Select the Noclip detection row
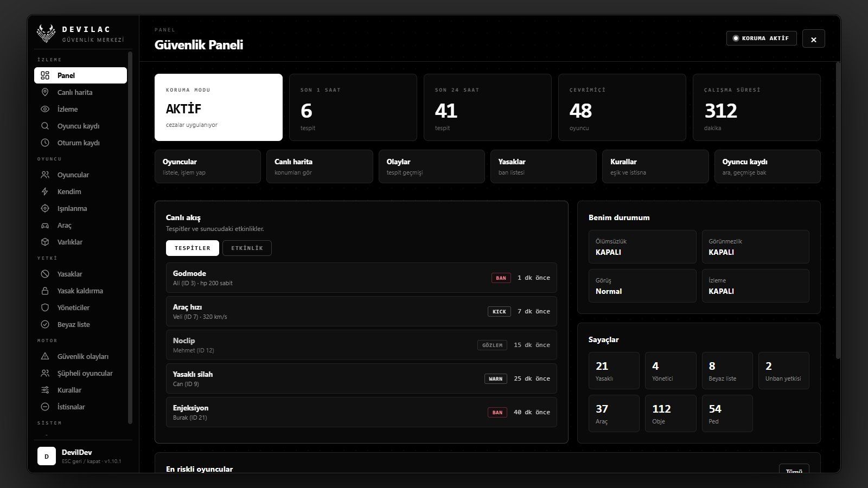Image resolution: width=868 pixels, height=488 pixels. (361, 345)
